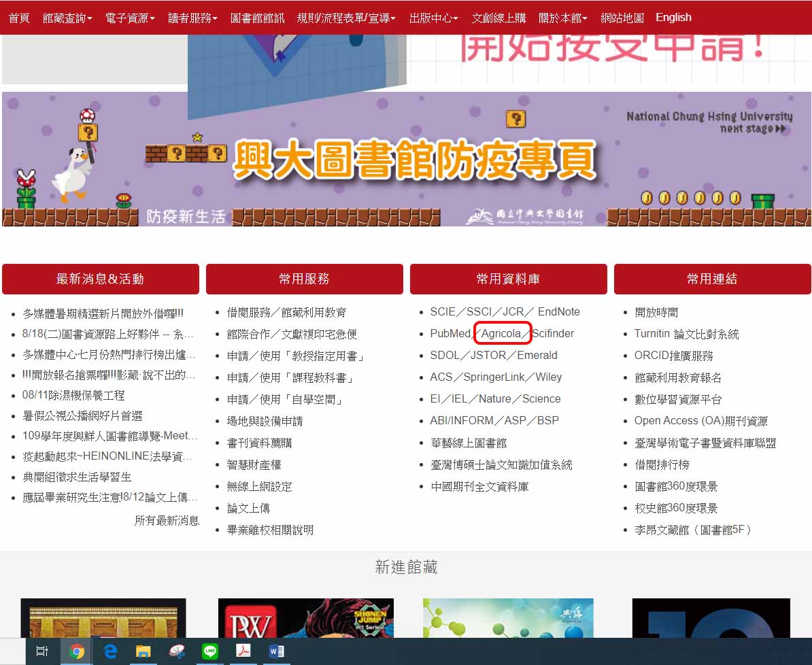
Task: Open the 讀者服務 dropdown menu
Action: tap(192, 18)
